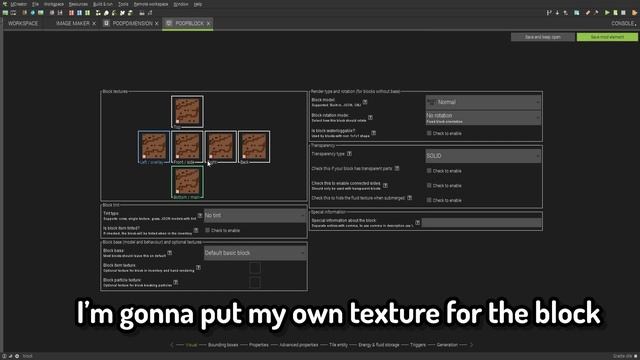Click the run server icon next to play
The height and width of the screenshot is (360, 640).
coord(616,13)
